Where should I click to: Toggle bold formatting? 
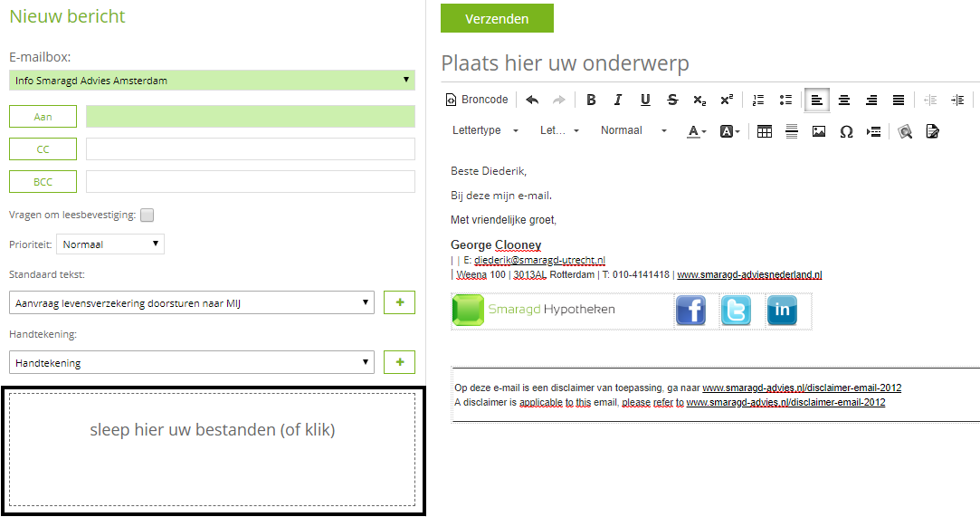(x=591, y=100)
